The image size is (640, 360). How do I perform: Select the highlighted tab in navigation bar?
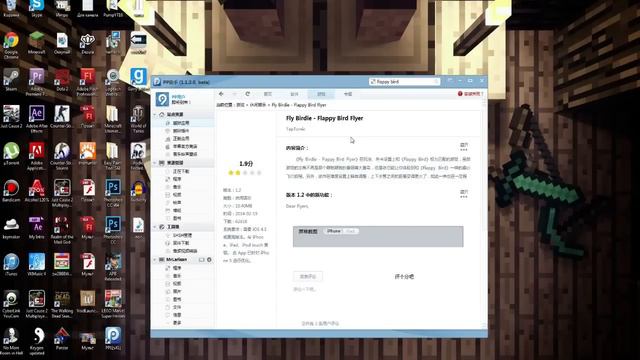[321, 94]
